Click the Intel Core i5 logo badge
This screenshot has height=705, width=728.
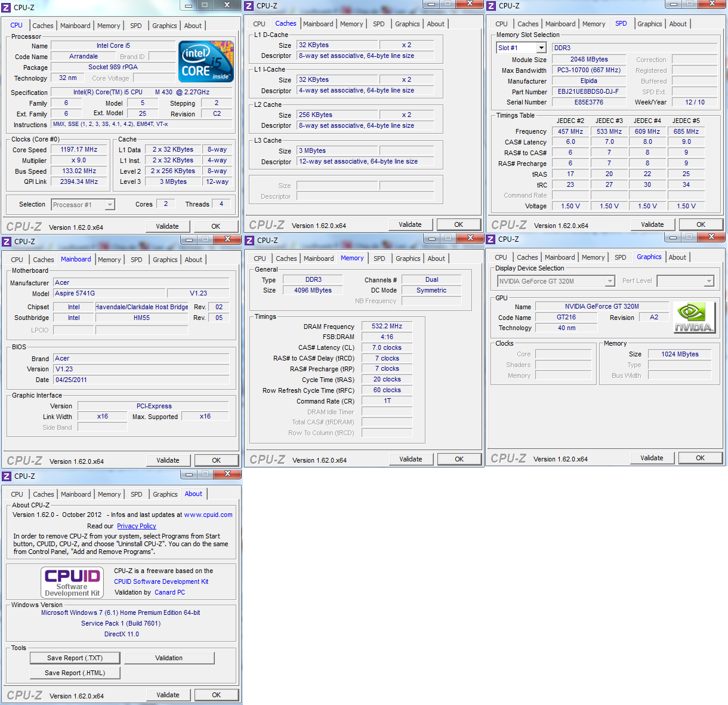pos(205,61)
